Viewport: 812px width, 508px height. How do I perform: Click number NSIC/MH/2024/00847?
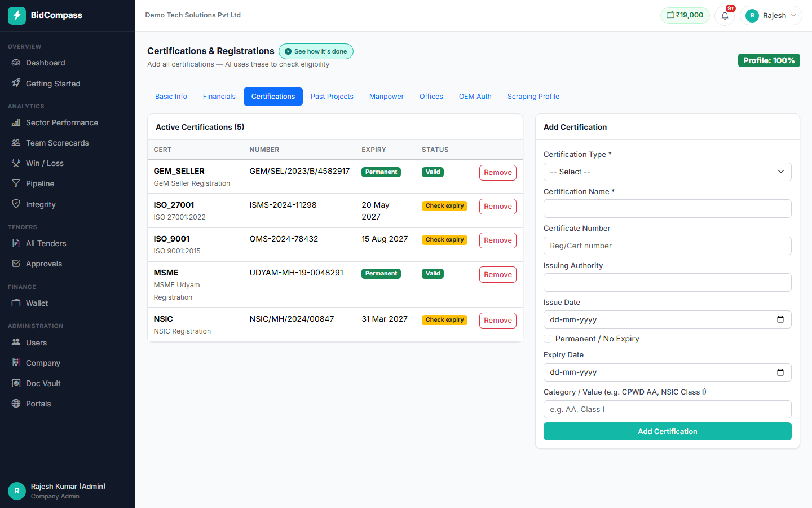(292, 319)
